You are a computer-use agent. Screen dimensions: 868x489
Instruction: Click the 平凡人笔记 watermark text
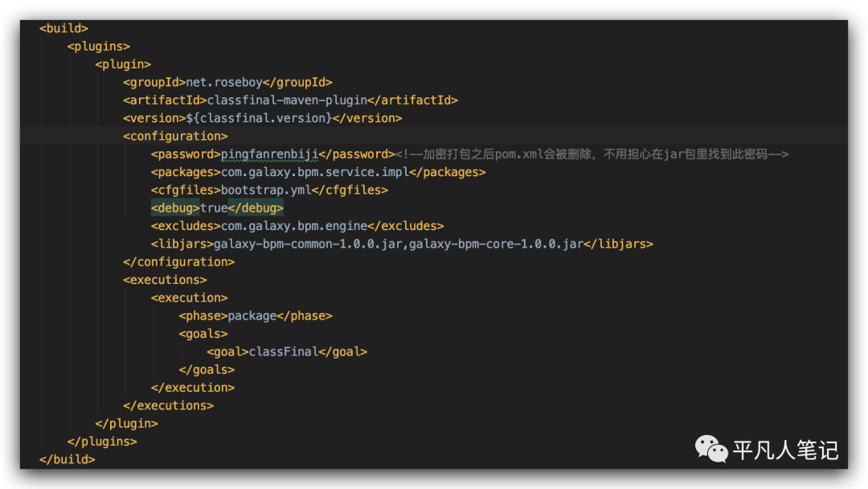785,450
